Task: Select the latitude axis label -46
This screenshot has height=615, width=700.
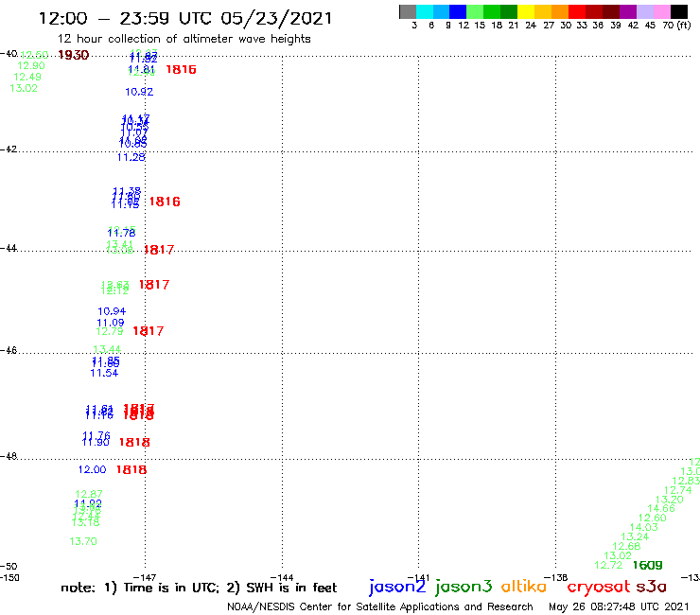Action: [9, 351]
